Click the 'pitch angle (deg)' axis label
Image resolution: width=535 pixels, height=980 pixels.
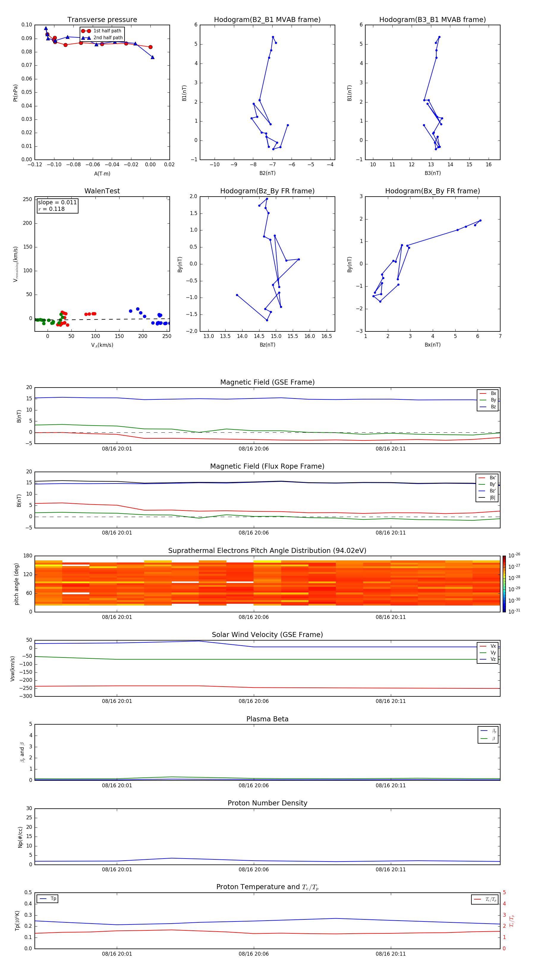pos(16,584)
